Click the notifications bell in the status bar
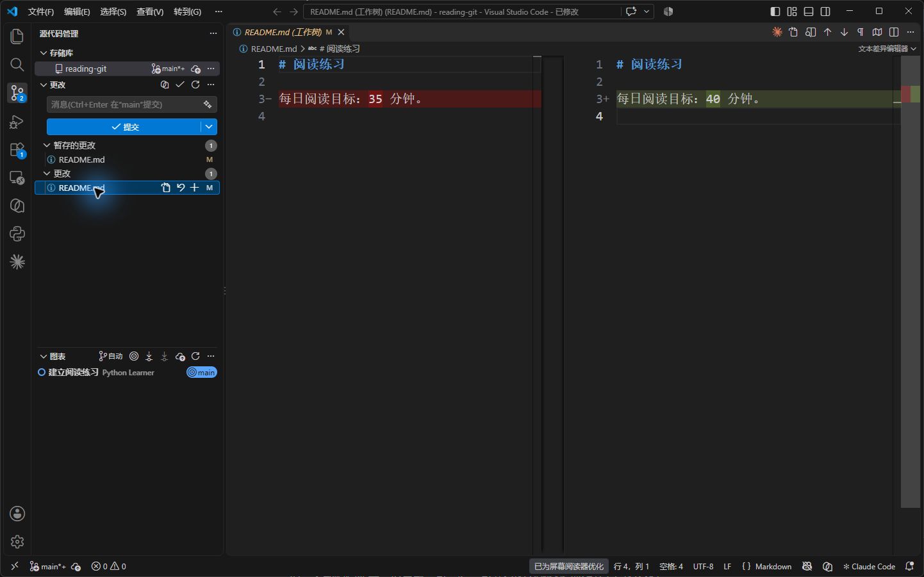The height and width of the screenshot is (577, 924). click(x=909, y=566)
